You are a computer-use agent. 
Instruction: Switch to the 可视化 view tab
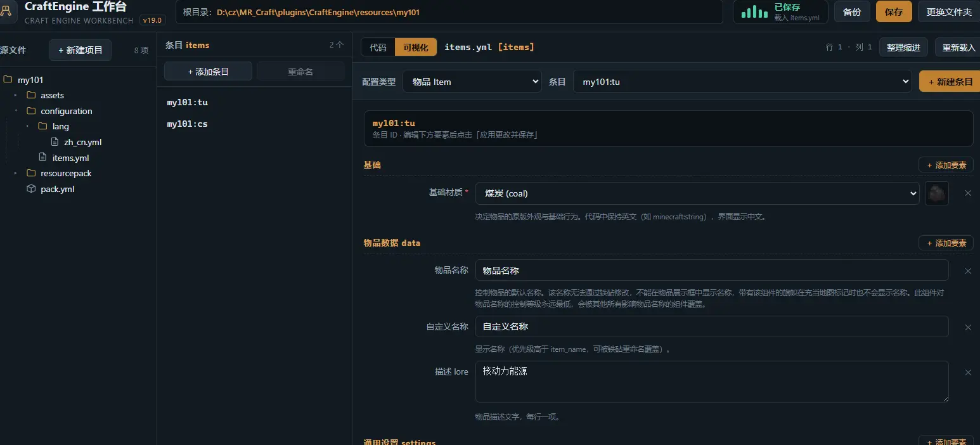416,47
